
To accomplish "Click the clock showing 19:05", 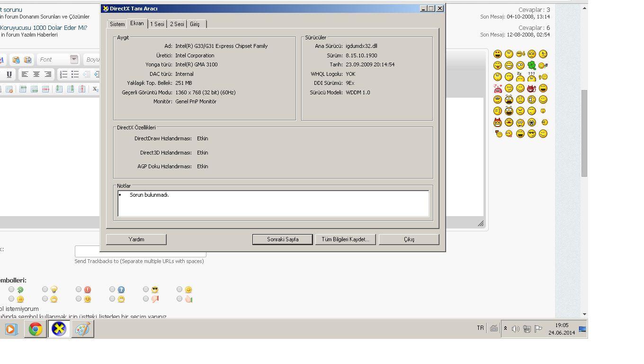I will pos(562,329).
